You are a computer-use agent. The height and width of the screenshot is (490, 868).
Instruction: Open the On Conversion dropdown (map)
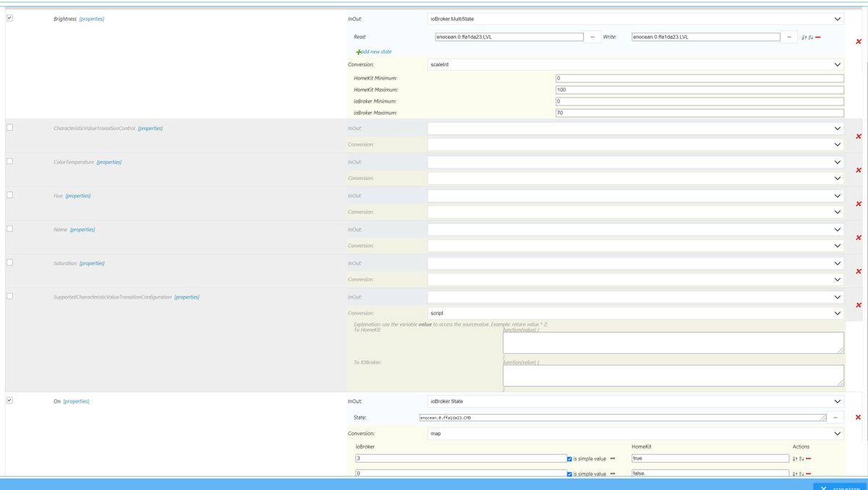[636, 434]
